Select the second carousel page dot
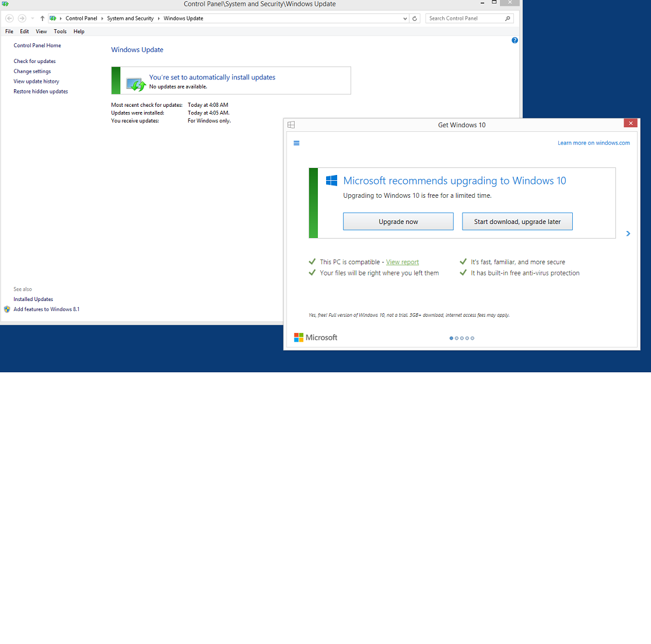This screenshot has width=651, height=644. click(457, 338)
